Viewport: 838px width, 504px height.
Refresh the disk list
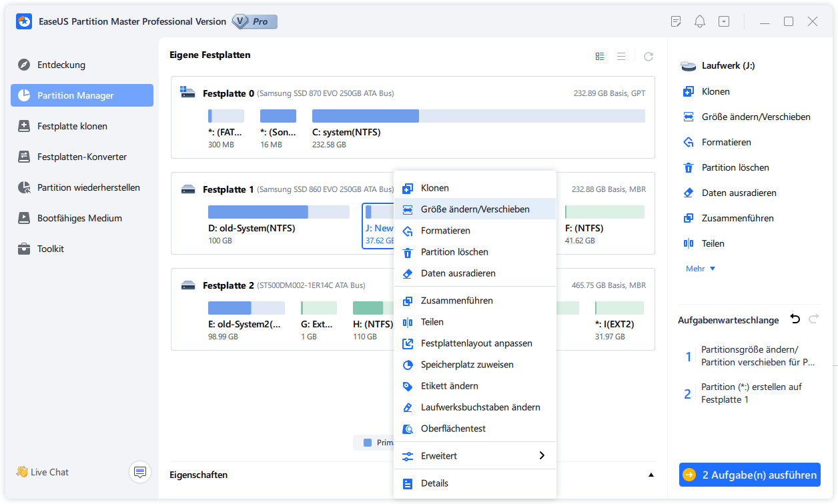[x=649, y=57]
